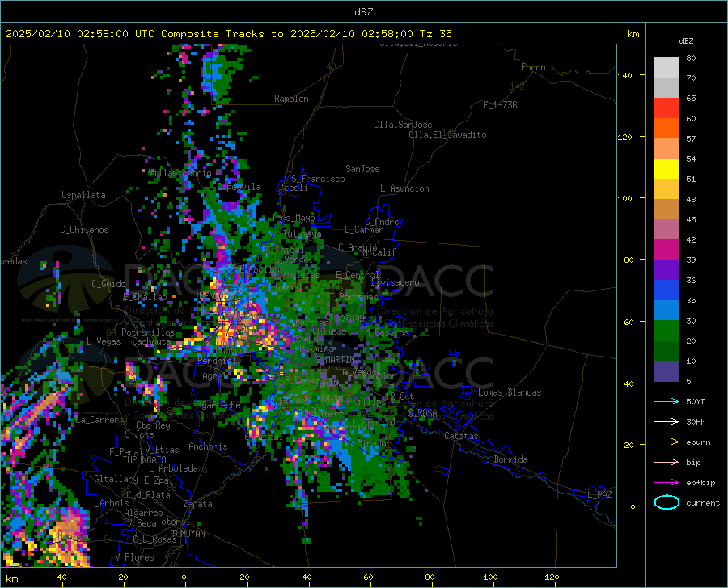Click the '65' value on dBZ scale

coord(691,99)
